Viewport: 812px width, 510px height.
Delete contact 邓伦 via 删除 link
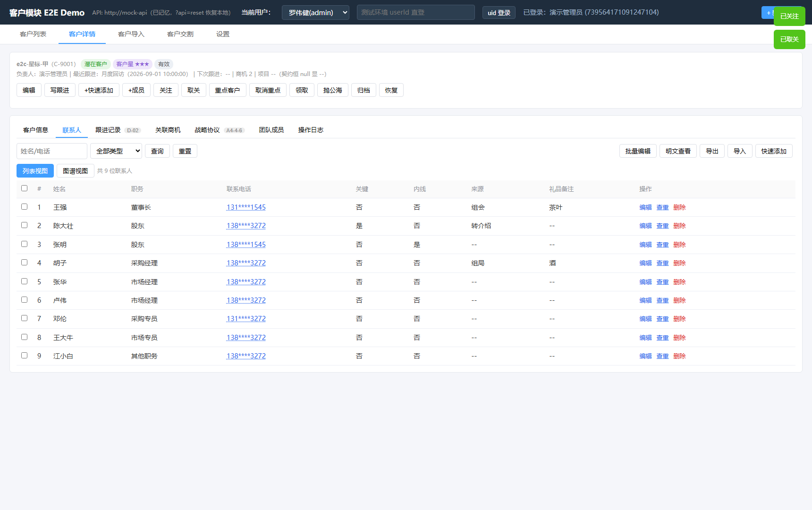[x=679, y=319]
